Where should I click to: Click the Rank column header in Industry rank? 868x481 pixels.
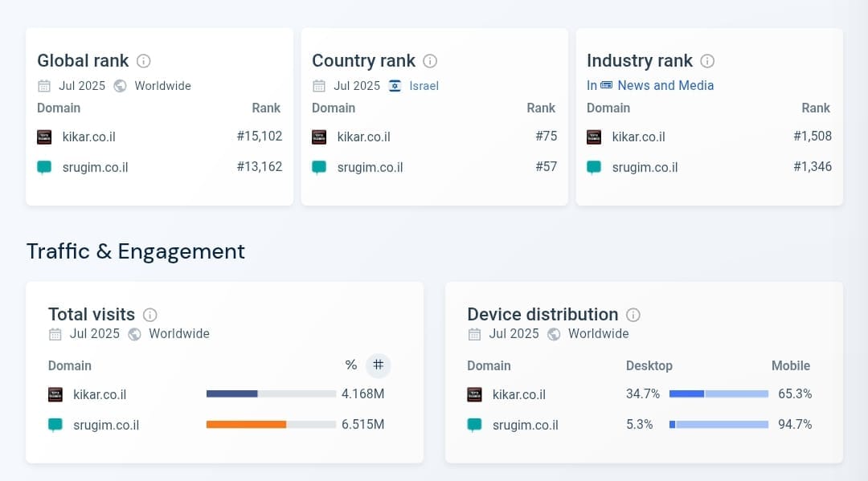click(x=816, y=108)
